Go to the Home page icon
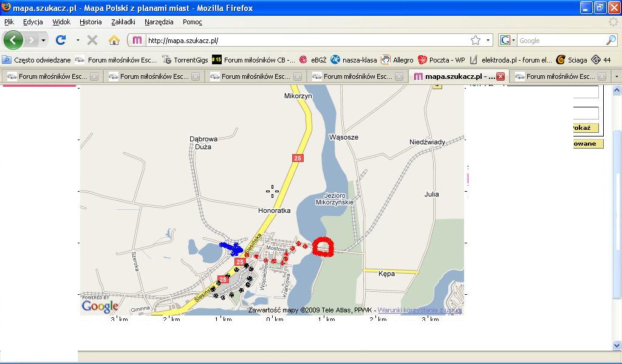622x364 pixels. click(114, 40)
